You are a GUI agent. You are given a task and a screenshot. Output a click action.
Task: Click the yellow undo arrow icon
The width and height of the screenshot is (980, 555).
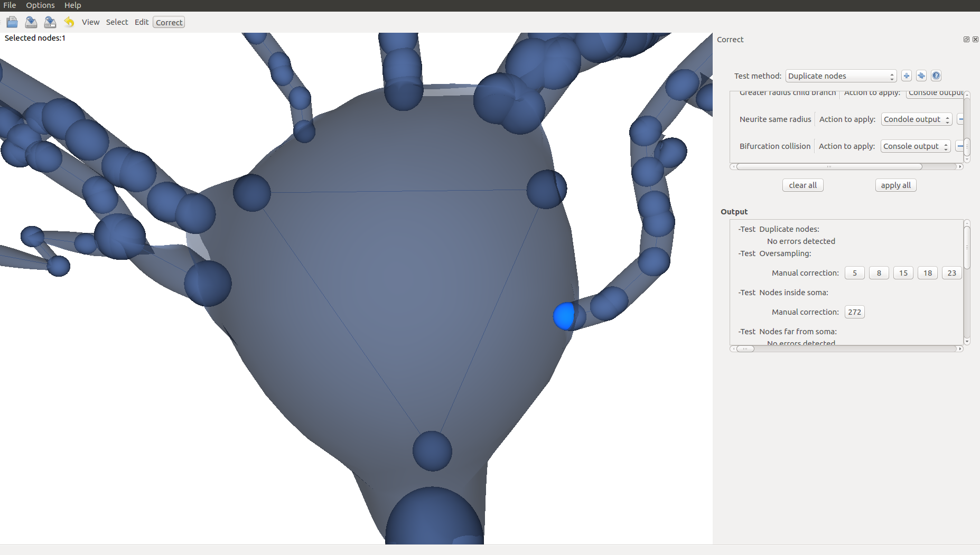(69, 22)
